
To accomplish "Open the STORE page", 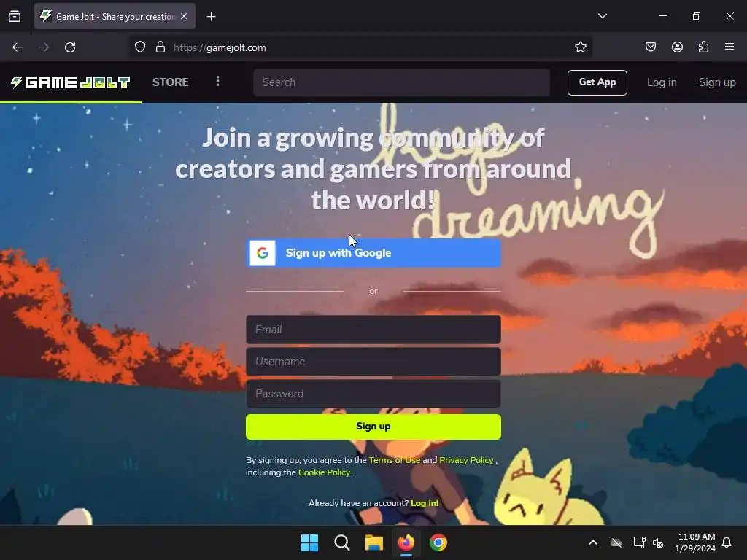I will tap(171, 82).
